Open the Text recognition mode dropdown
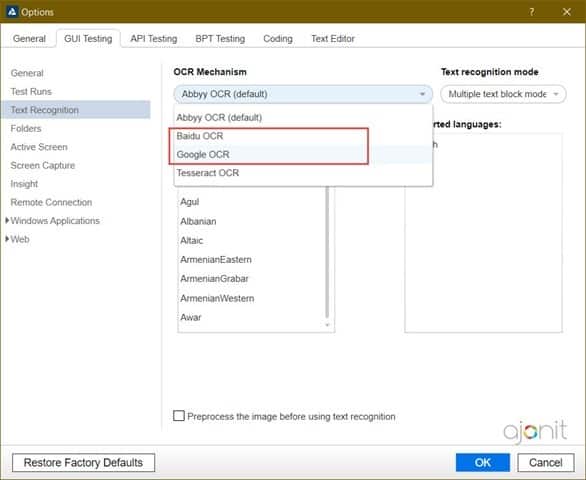This screenshot has height=480, width=586. pyautogui.click(x=503, y=94)
